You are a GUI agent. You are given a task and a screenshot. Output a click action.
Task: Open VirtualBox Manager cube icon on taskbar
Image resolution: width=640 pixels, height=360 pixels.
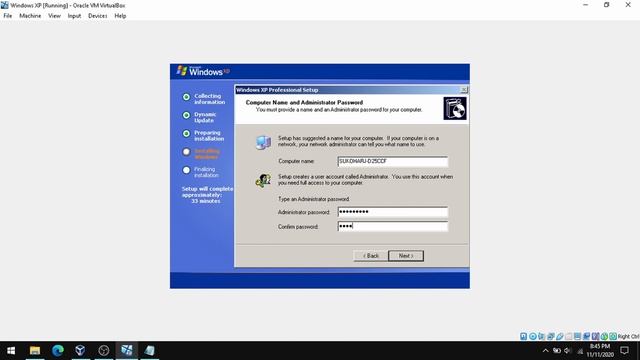pyautogui.click(x=80, y=350)
